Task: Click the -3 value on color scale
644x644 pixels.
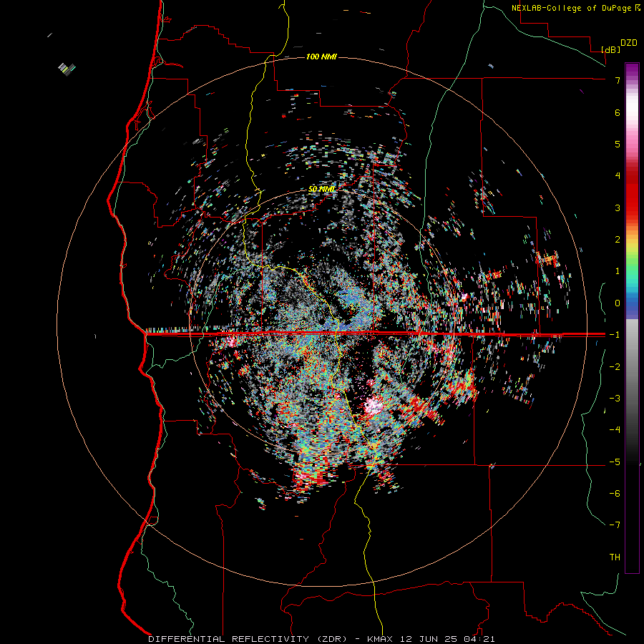Action: [615, 399]
